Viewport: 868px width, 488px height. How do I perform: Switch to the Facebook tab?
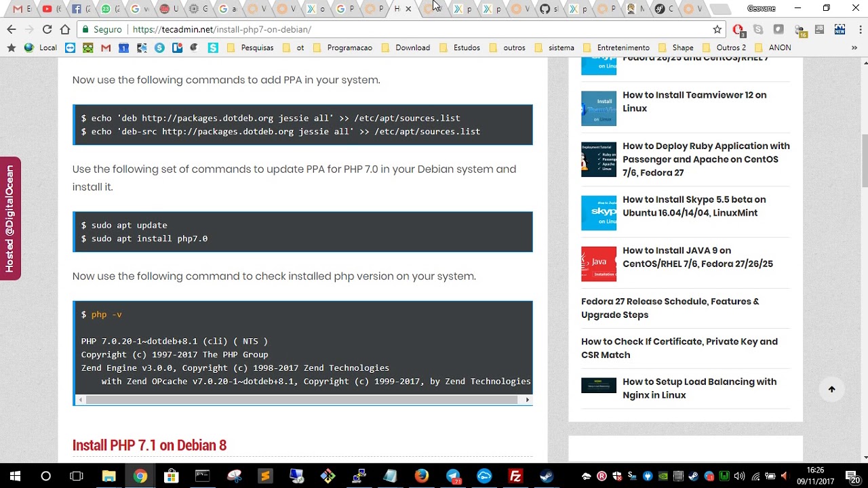[x=79, y=9]
